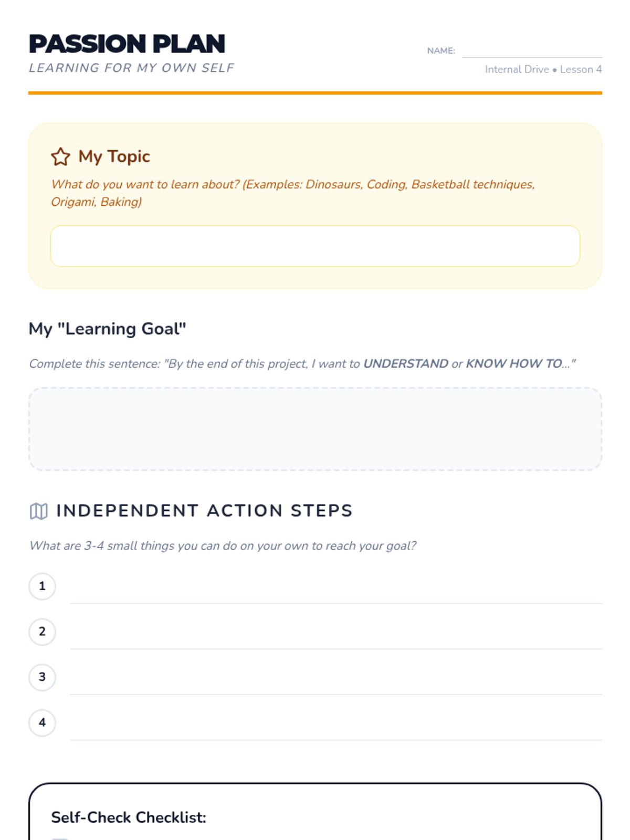Screen dimensions: 630x840
Task: Click the PASSION PLAN title
Action: pos(127,44)
